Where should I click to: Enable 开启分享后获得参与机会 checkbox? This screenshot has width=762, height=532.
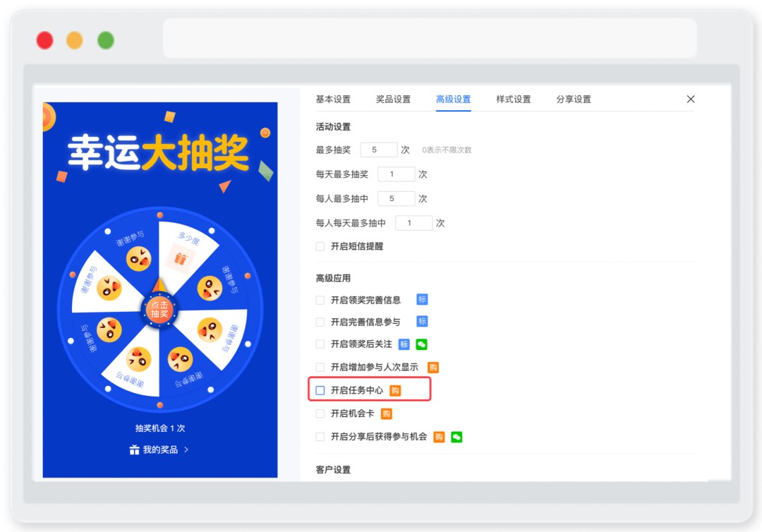(x=320, y=437)
